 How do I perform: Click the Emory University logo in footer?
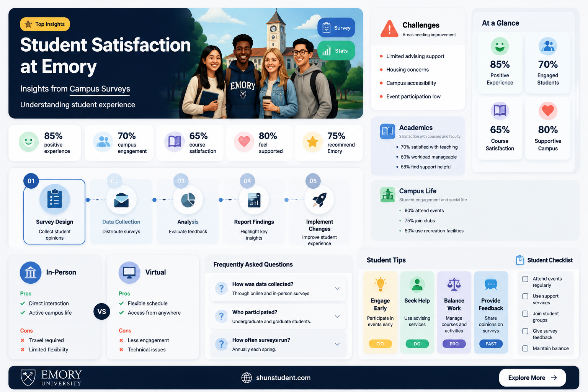51,377
